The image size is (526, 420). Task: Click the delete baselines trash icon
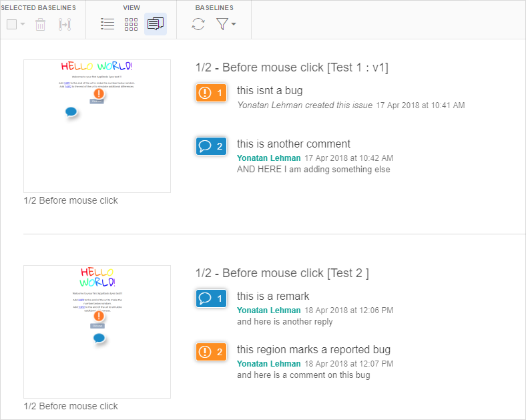tap(41, 25)
